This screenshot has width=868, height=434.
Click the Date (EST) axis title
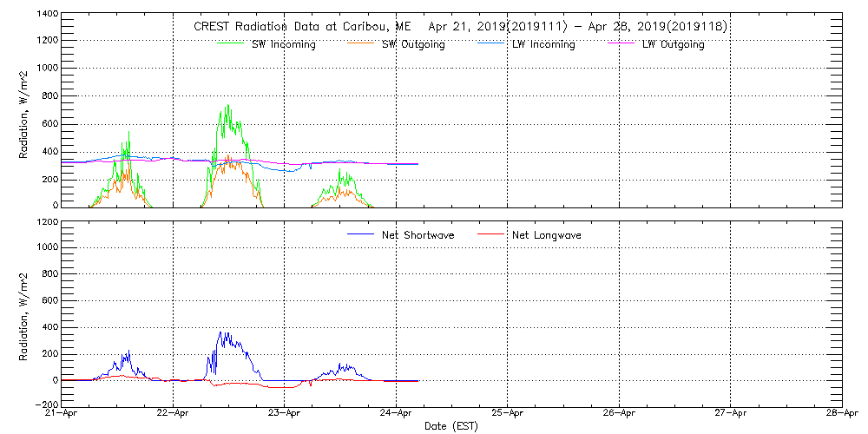pos(451,426)
